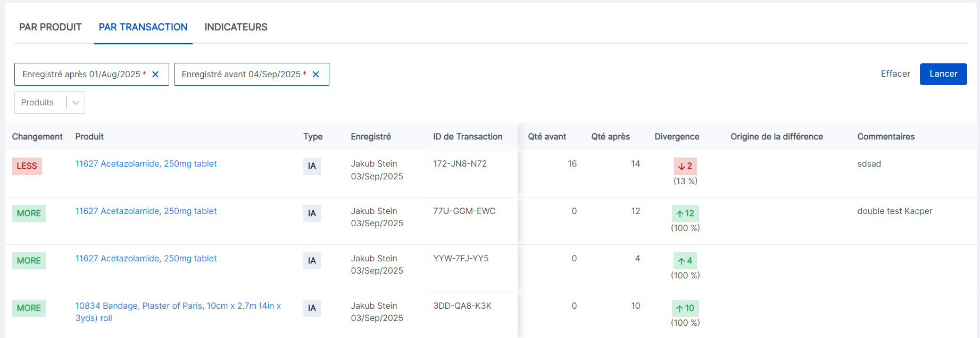Viewport: 980px width, 338px height.
Task: Clear the 'Enregistré avant 04/Sep/2025' filter
Action: pos(315,75)
